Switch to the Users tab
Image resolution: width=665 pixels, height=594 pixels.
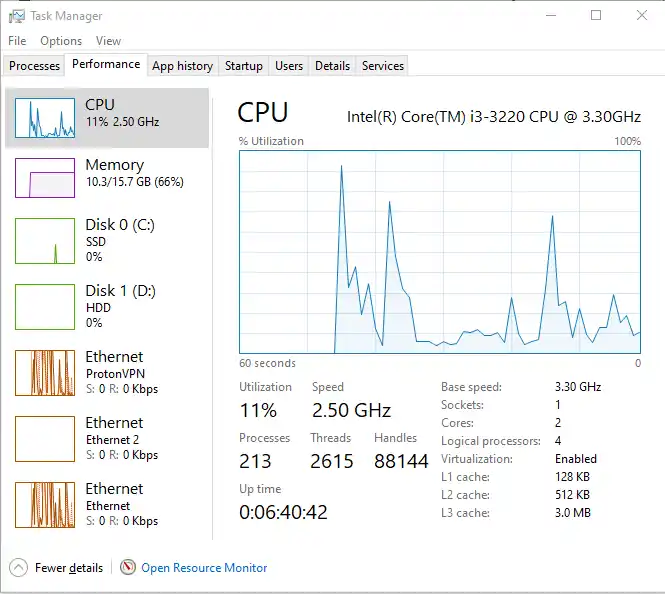(x=289, y=66)
